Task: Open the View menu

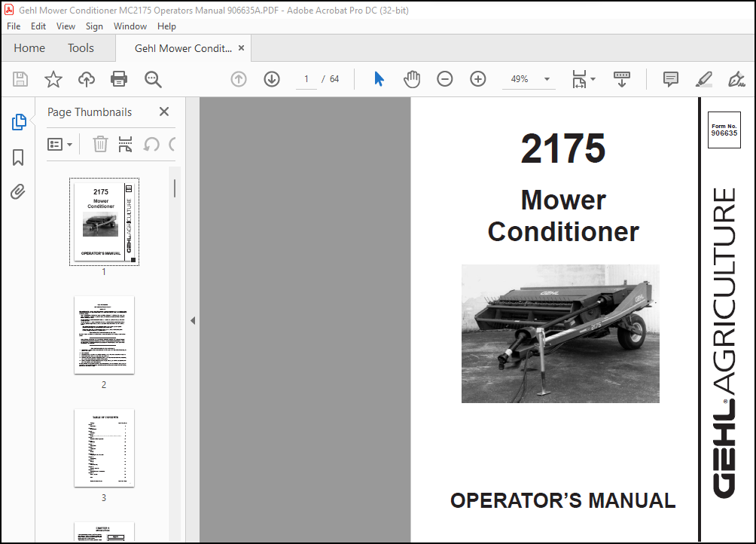Action: tap(66, 26)
